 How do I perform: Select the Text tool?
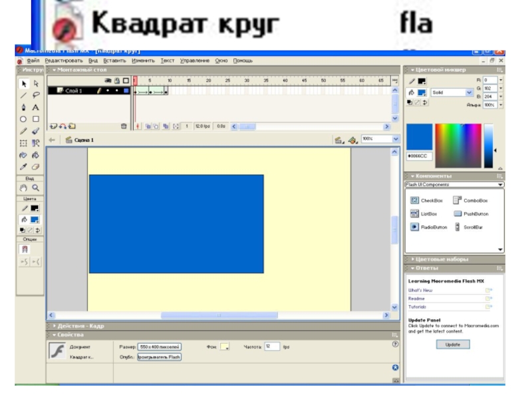(36, 107)
